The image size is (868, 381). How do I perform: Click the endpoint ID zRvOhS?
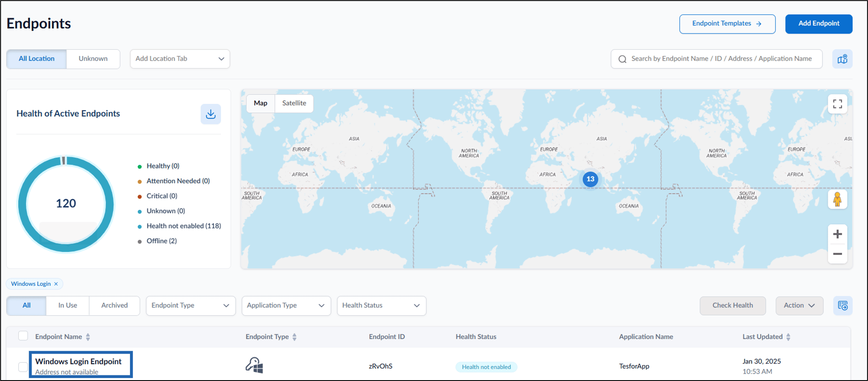380,366
